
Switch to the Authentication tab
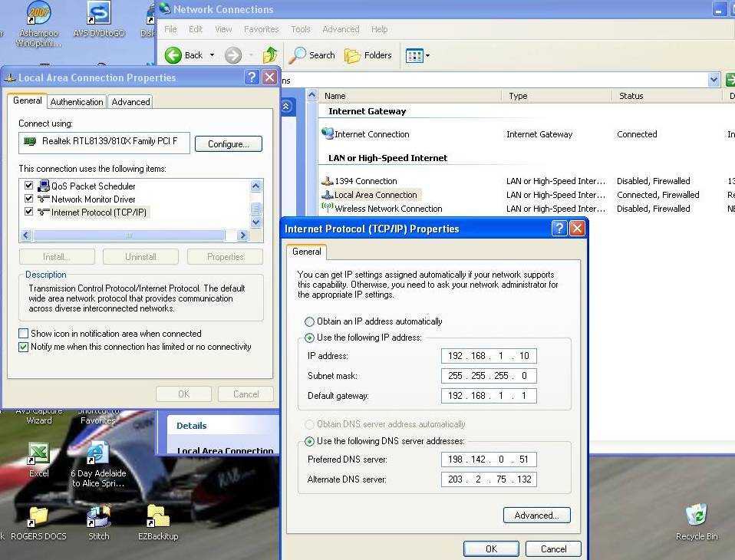(x=77, y=101)
